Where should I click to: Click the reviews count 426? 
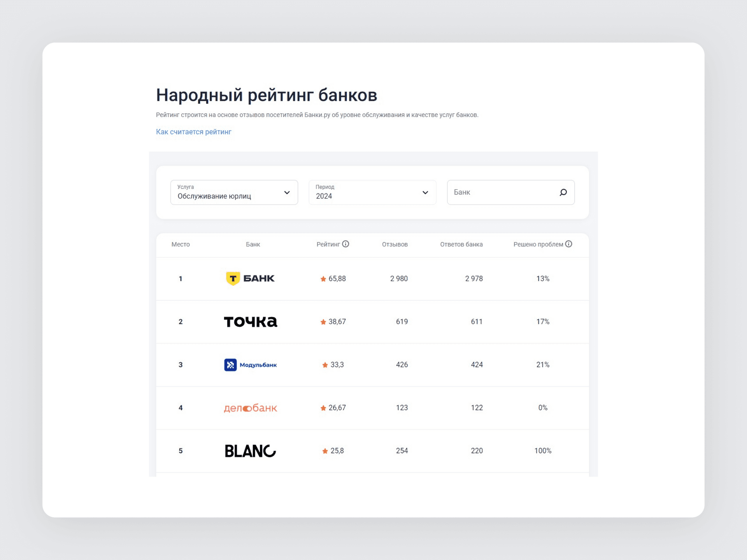click(x=402, y=365)
